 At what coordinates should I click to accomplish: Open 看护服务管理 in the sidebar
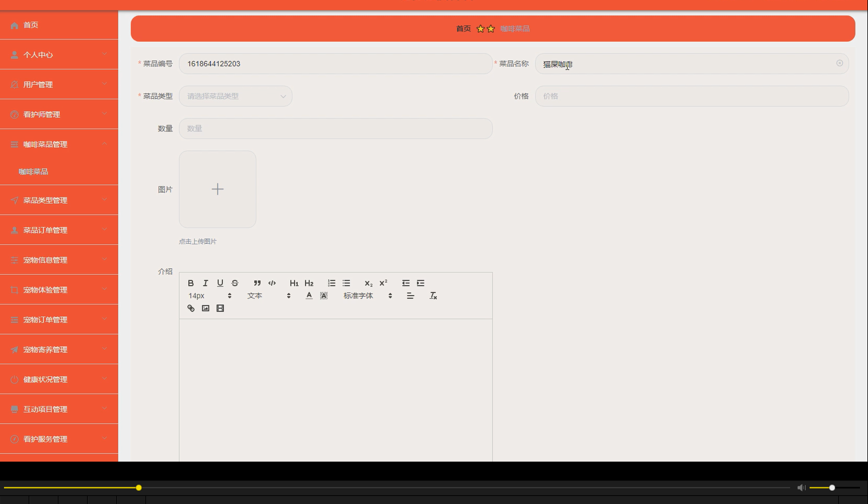click(x=59, y=438)
